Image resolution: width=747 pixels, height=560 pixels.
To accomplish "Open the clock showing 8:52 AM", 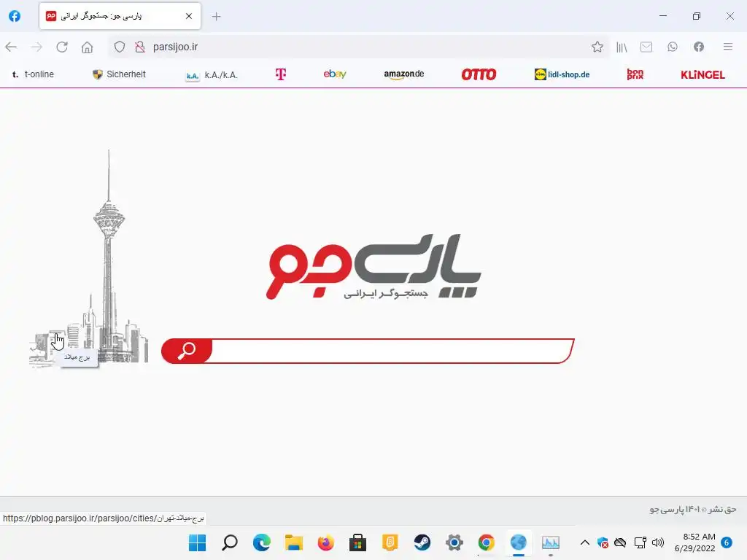I will point(694,542).
